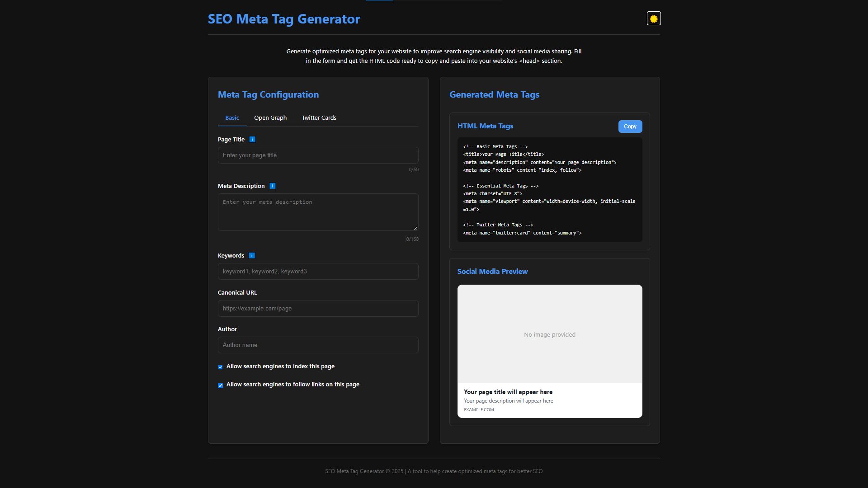The height and width of the screenshot is (488, 868).
Task: Click the SEO Meta Tag Generator heading
Action: tap(284, 19)
